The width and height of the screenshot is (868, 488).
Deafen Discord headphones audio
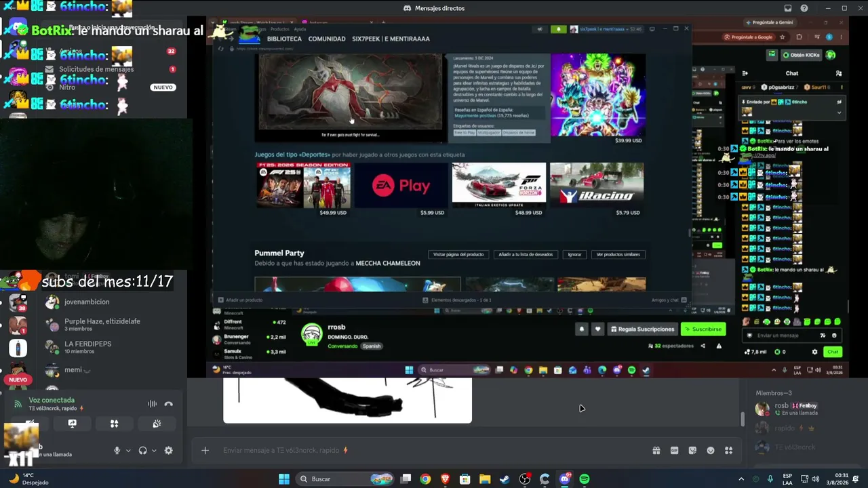142,451
